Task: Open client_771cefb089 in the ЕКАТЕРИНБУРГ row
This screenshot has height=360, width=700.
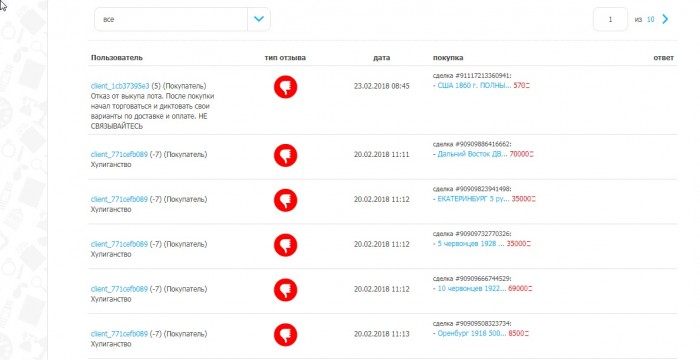Action: click(119, 199)
